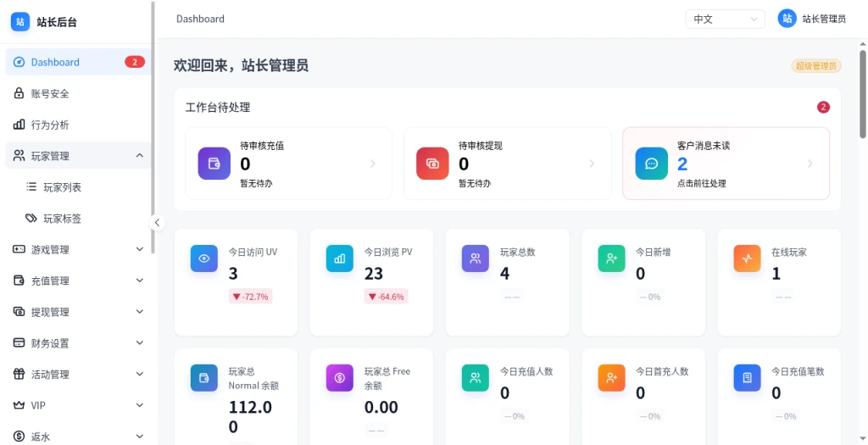Click the wallet icon in 玩家总 Normal 余额 card
Viewport: 868px width, 445px height.
[204, 378]
